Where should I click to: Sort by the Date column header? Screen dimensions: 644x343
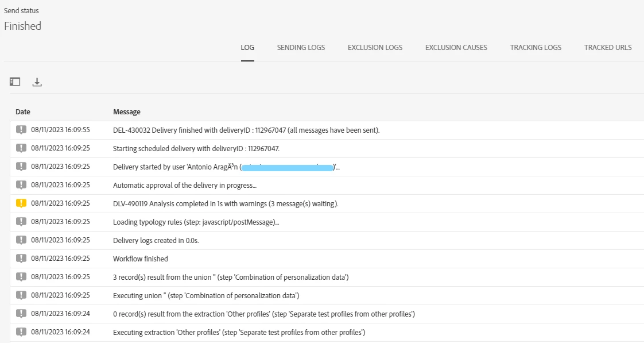(23, 112)
